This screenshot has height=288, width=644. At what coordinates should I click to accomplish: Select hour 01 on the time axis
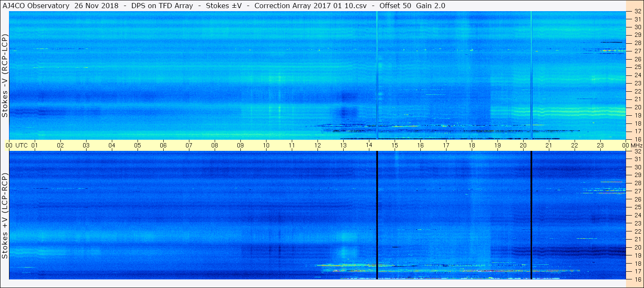point(35,145)
